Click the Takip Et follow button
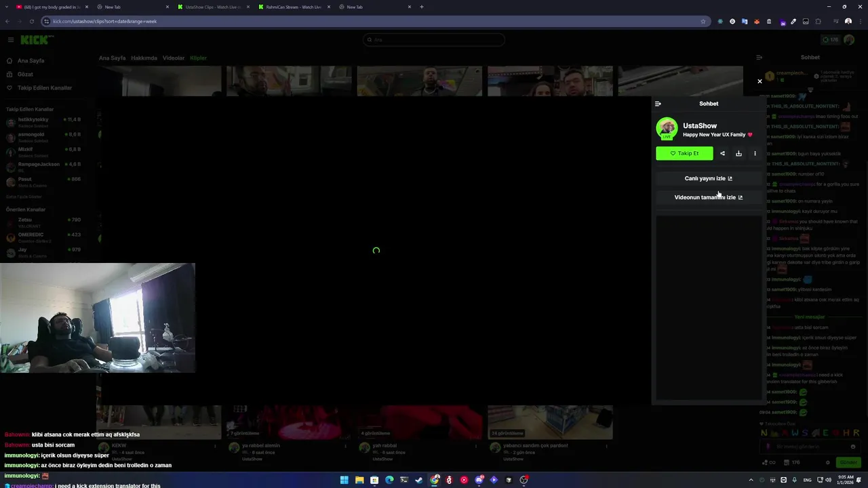The image size is (868, 488). [x=684, y=153]
